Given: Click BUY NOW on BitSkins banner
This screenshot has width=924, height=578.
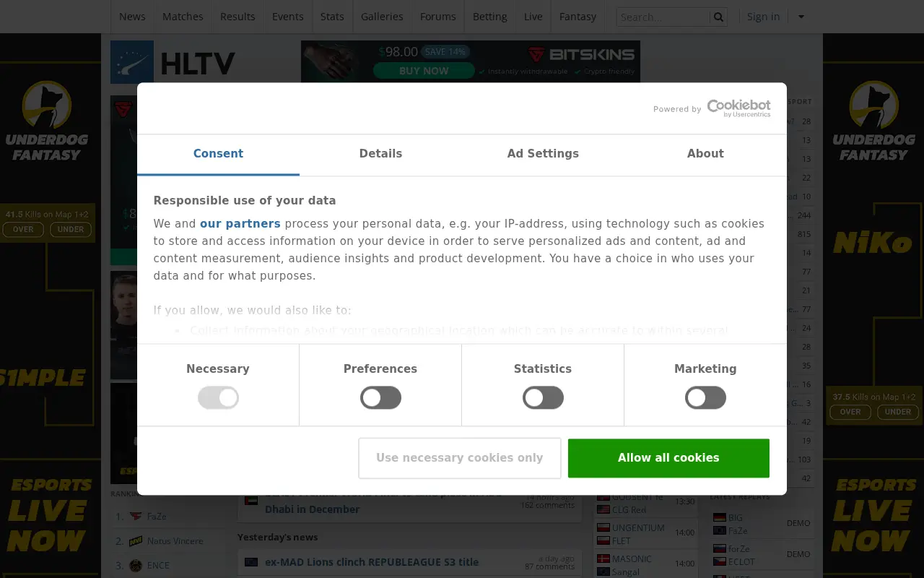Looking at the screenshot, I should [424, 71].
